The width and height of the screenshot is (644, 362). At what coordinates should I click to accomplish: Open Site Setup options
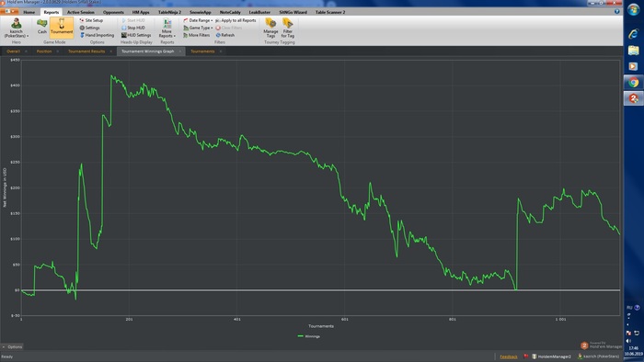pyautogui.click(x=91, y=20)
